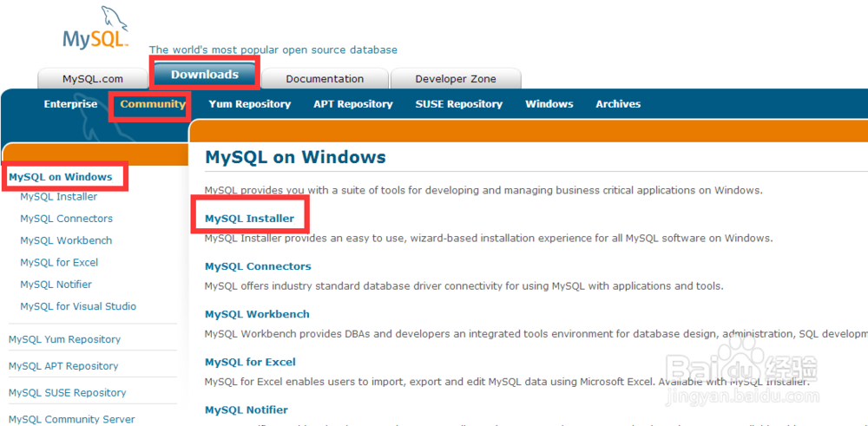
Task: Open MySQL for Visual Studio sidebar link
Action: click(78, 306)
